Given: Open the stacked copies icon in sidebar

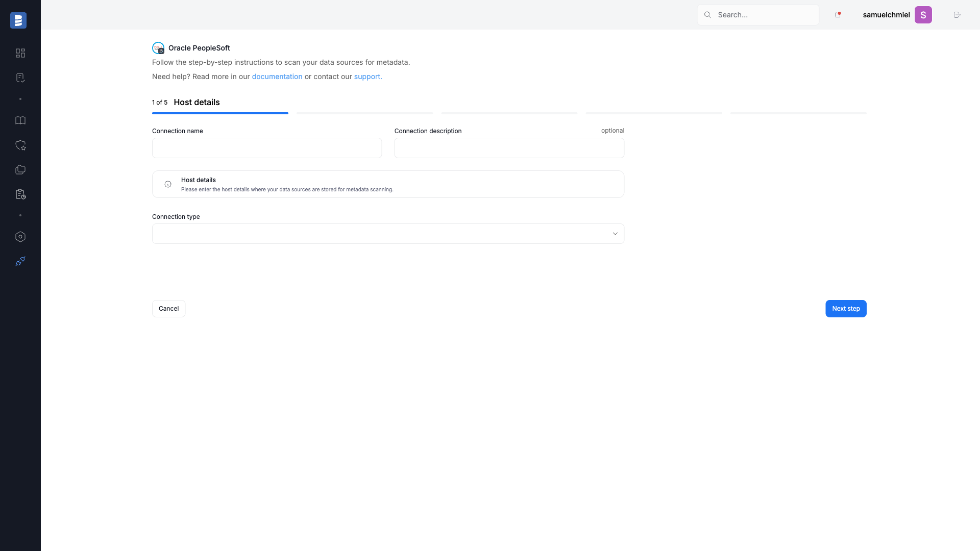Looking at the screenshot, I should point(20,169).
